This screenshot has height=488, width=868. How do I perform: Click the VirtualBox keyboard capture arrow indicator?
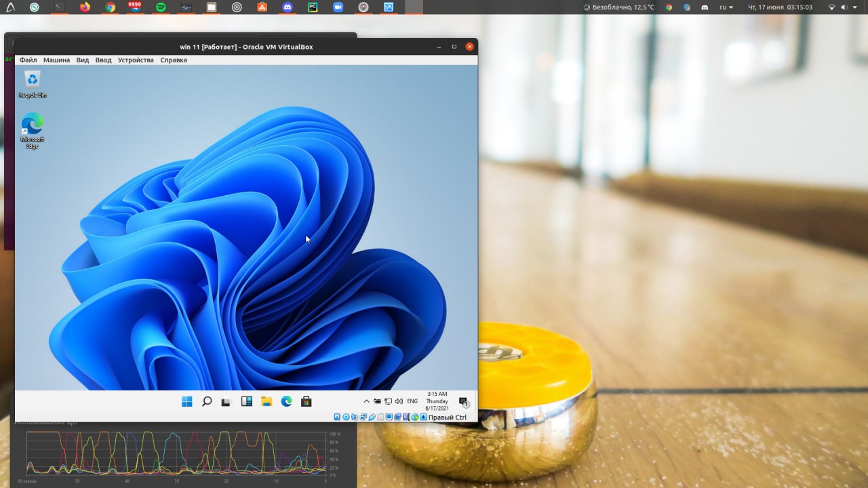point(423,418)
